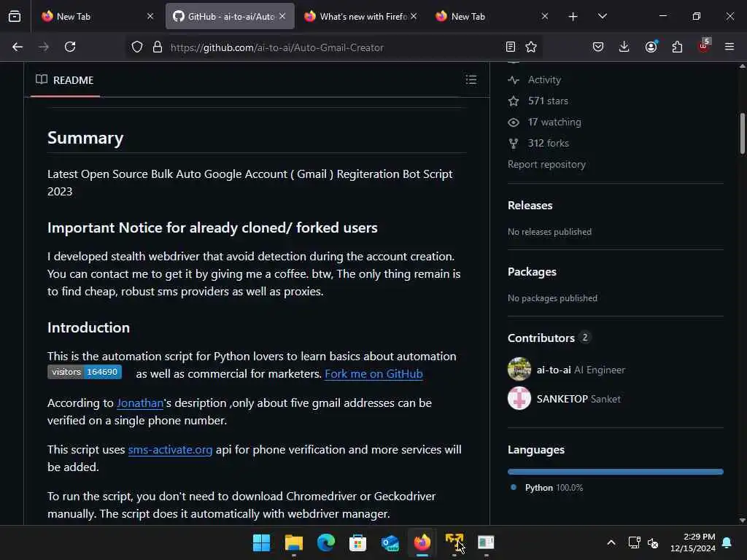Click Firefox taskbar icon
This screenshot has height=560, width=747.
(x=422, y=542)
